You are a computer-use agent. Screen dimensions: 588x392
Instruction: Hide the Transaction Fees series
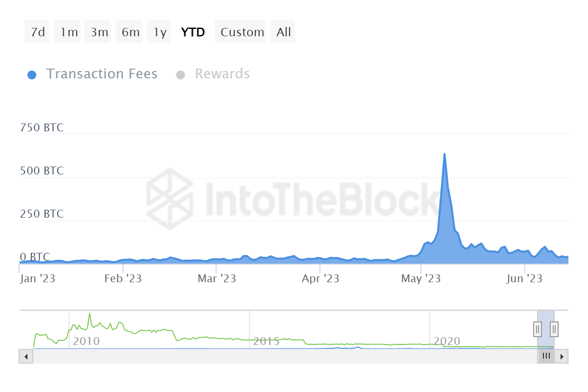pyautogui.click(x=102, y=74)
